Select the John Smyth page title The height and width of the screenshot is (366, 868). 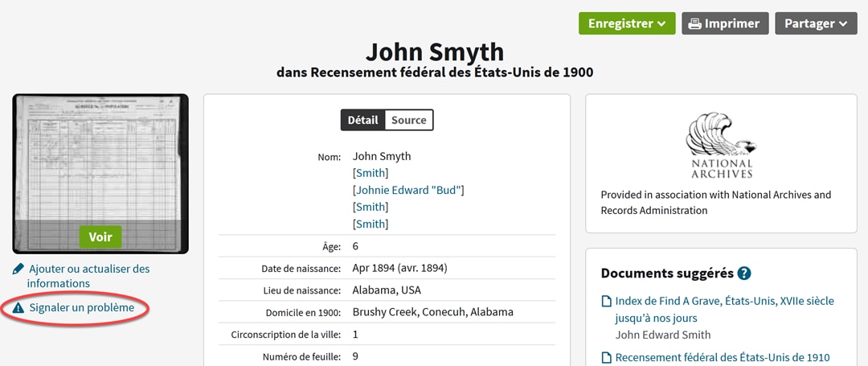coord(435,52)
